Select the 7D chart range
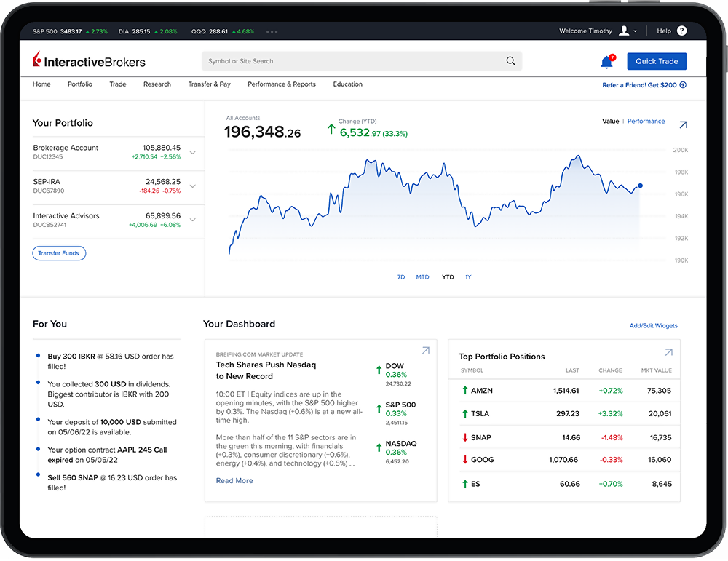This screenshot has width=728, height=561. point(401,277)
